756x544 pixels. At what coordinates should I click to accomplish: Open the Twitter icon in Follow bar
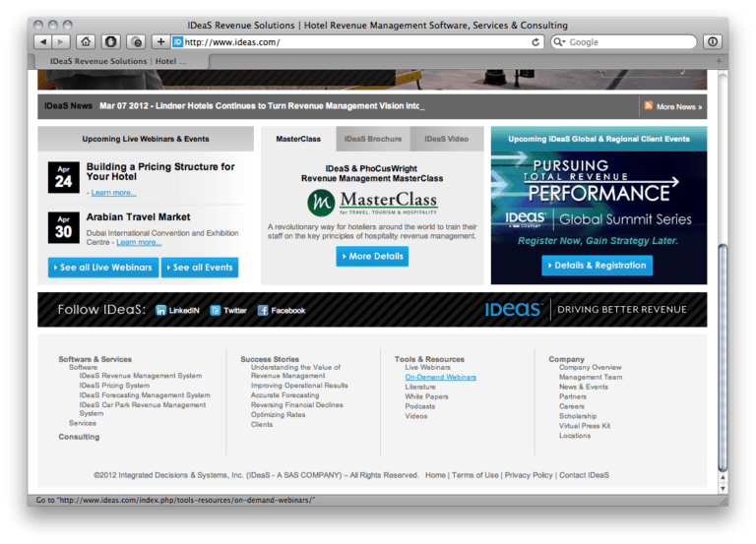(x=216, y=310)
